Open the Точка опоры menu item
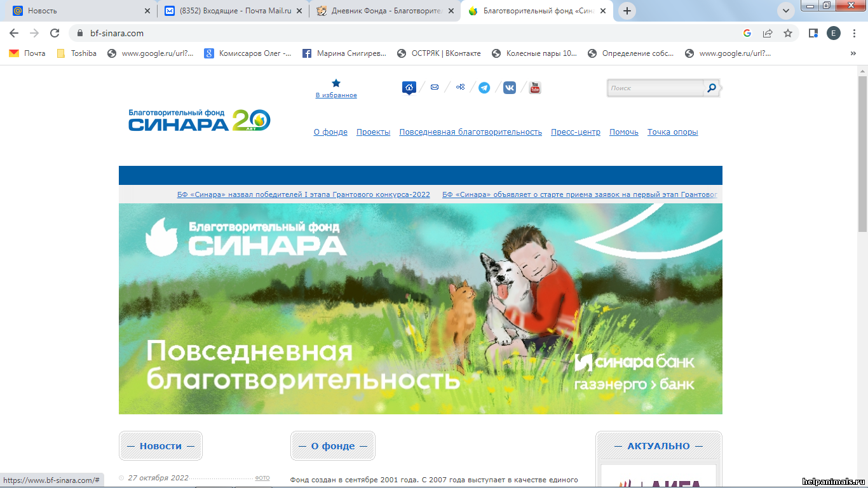The image size is (868, 488). tap(672, 132)
